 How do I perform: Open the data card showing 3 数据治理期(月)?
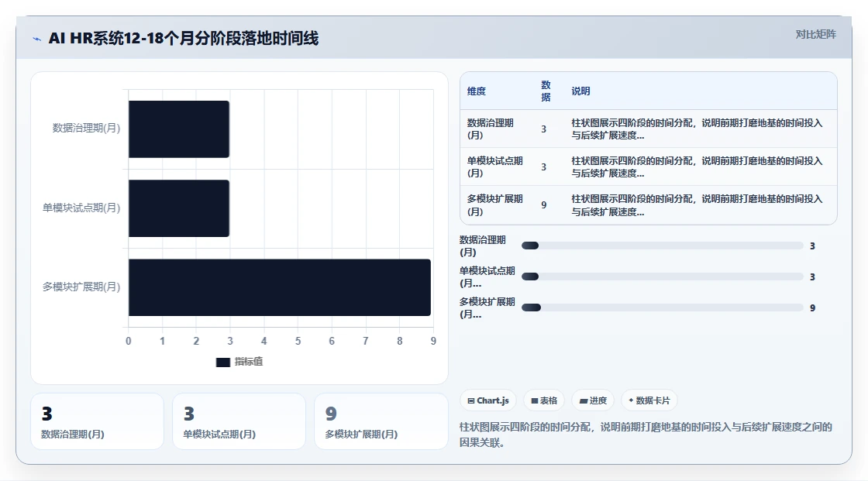pos(97,421)
